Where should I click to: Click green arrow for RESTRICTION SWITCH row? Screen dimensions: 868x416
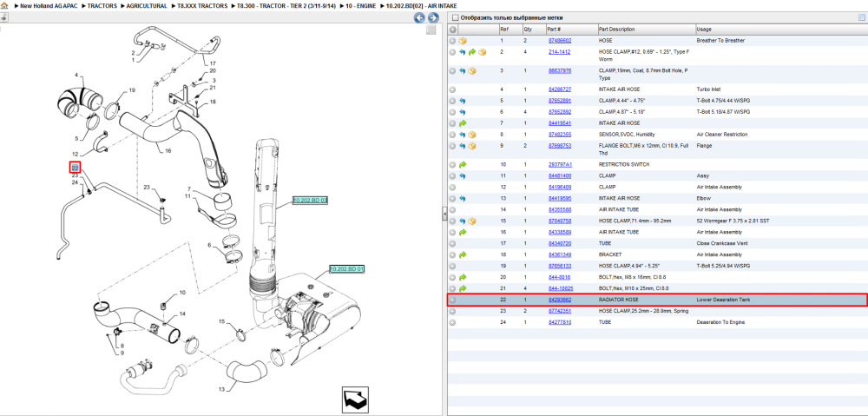(x=463, y=164)
